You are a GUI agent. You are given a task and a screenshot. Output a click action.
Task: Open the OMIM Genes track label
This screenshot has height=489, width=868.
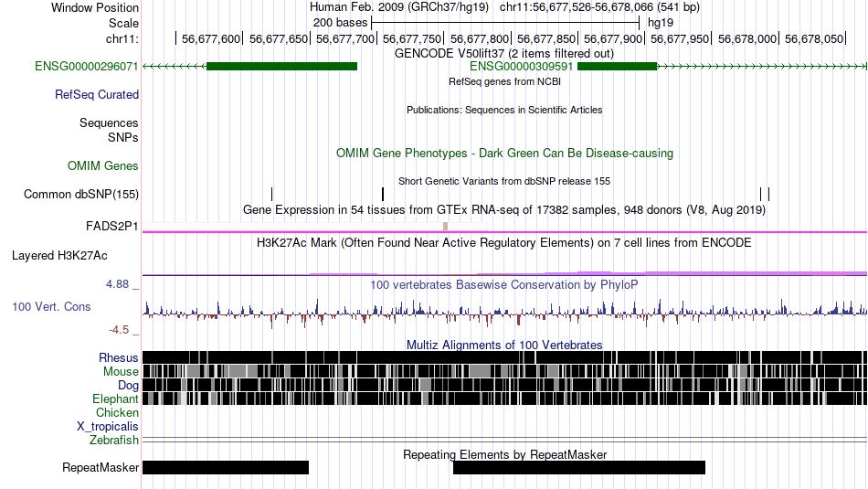(x=102, y=165)
